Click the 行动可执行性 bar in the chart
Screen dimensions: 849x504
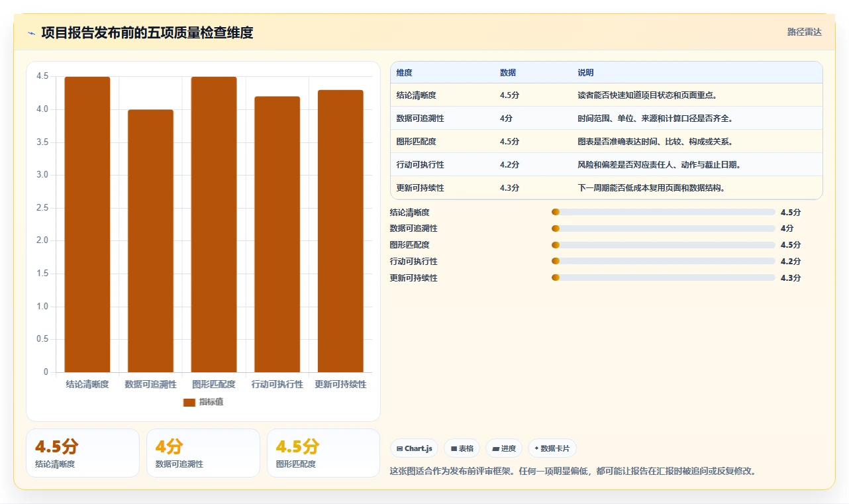pyautogui.click(x=277, y=234)
